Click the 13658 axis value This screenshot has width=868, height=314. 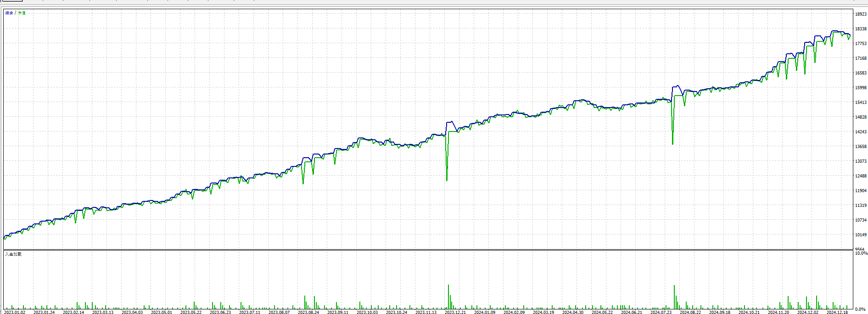pos(861,147)
